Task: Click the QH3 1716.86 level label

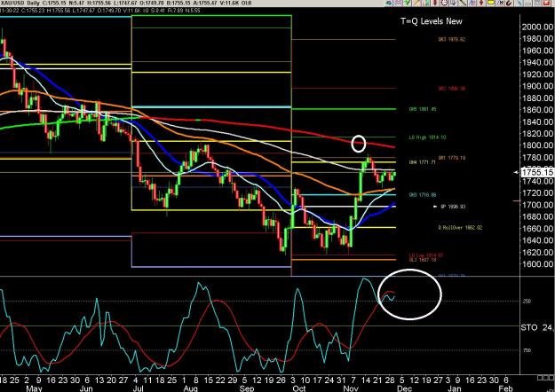Action: 423,195
